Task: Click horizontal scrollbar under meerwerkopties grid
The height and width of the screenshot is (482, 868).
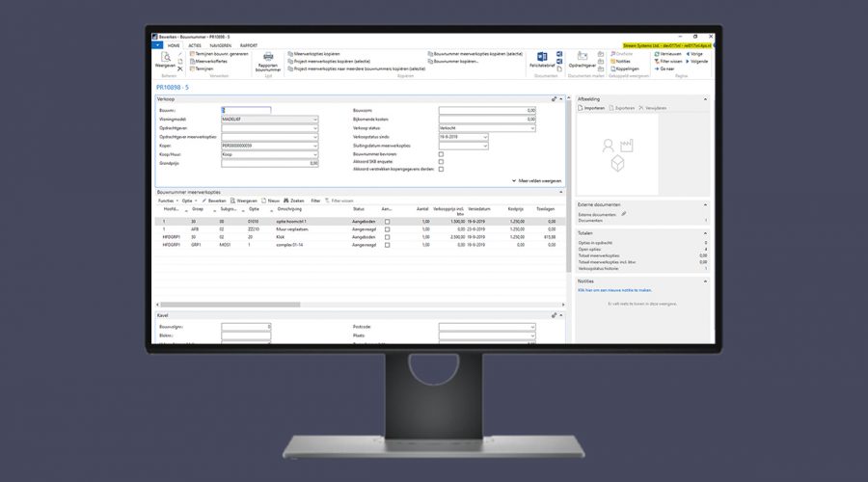Action: [231, 305]
